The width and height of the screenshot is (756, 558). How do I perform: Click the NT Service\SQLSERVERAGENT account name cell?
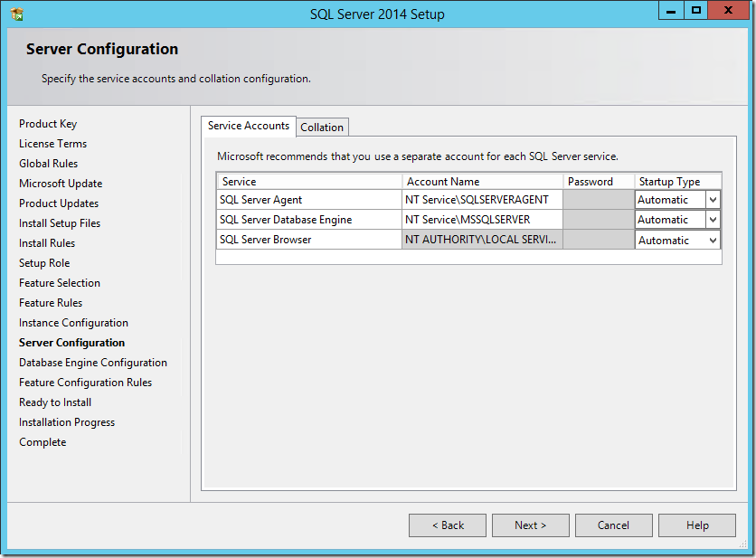tap(482, 200)
